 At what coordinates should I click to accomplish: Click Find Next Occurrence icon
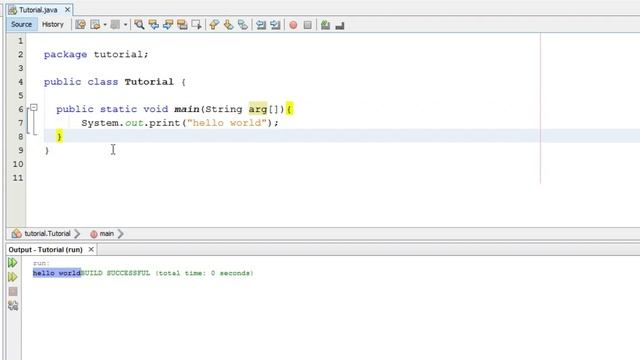click(168, 25)
